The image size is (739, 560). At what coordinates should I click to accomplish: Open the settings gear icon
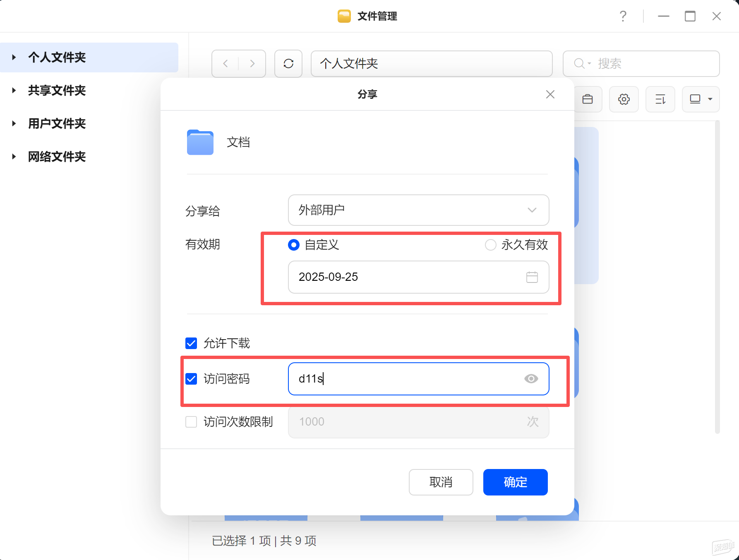624,99
